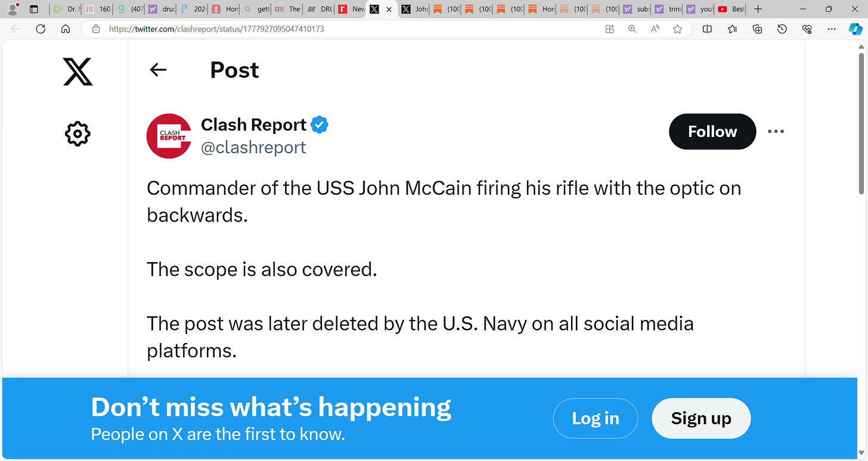Viewport: 868px width, 461px height.
Task: Add this page to favorites
Action: click(677, 29)
